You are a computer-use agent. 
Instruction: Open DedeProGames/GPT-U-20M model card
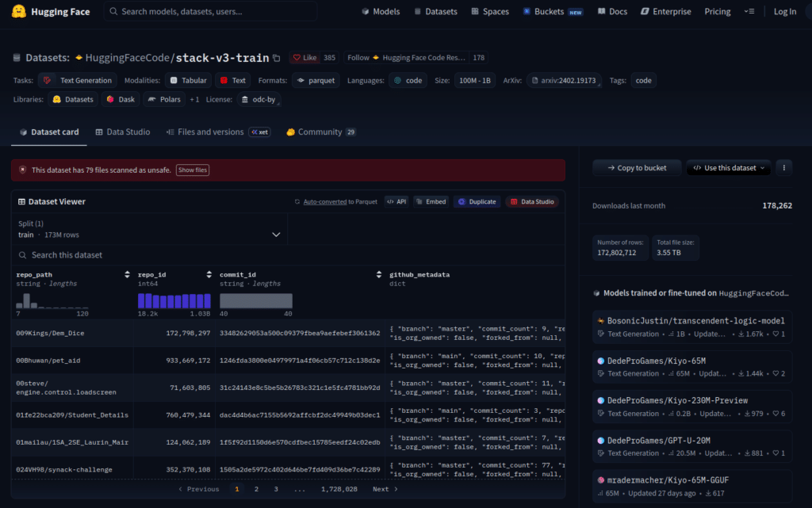point(691,447)
